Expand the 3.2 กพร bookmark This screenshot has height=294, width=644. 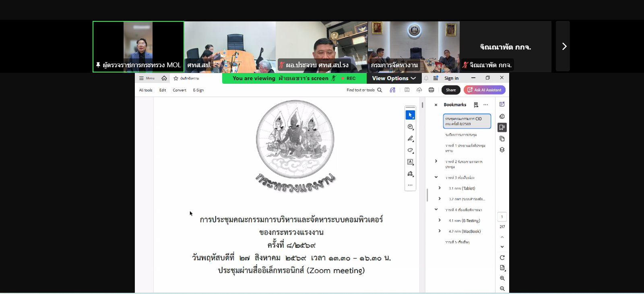click(x=440, y=199)
